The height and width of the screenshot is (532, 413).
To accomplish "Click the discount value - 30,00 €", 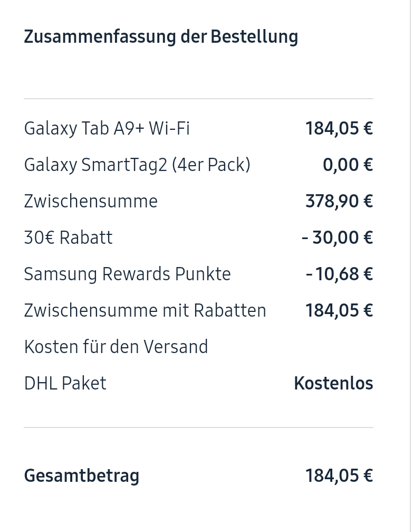I will click(x=337, y=237).
